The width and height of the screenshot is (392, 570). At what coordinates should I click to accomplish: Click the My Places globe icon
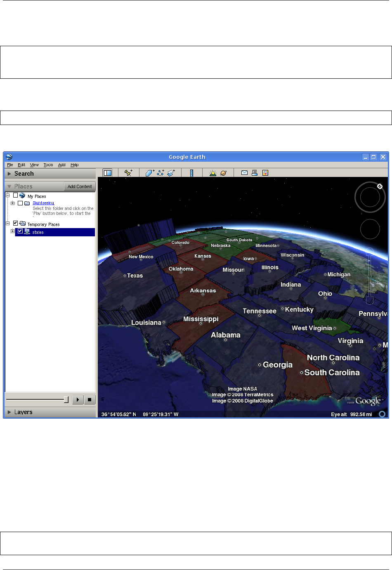pos(22,195)
